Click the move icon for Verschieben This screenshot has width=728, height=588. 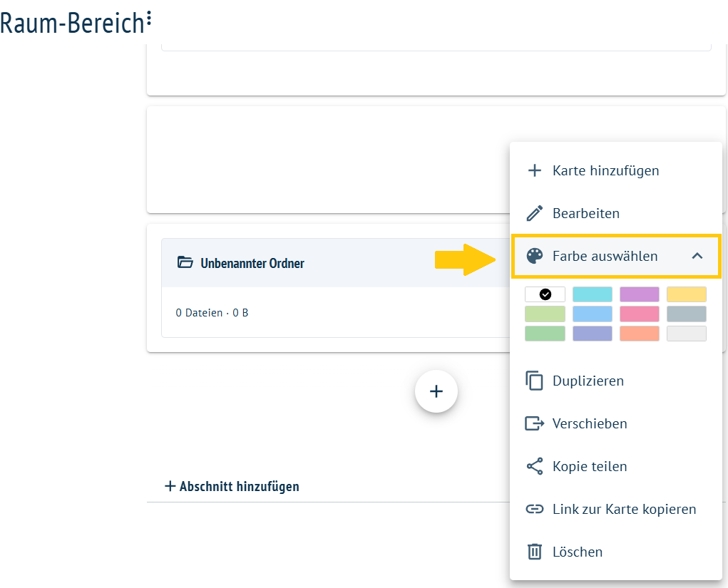(534, 423)
